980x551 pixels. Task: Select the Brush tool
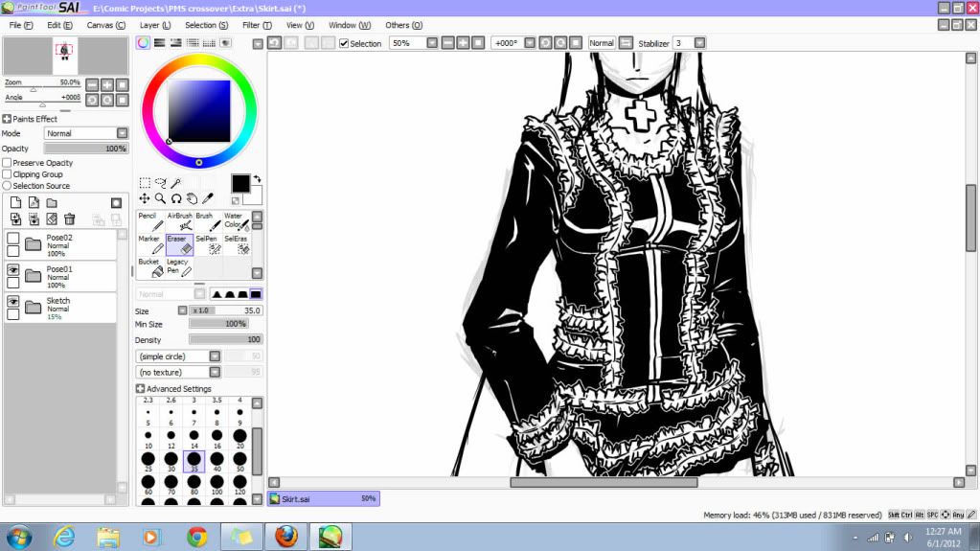tap(208, 221)
